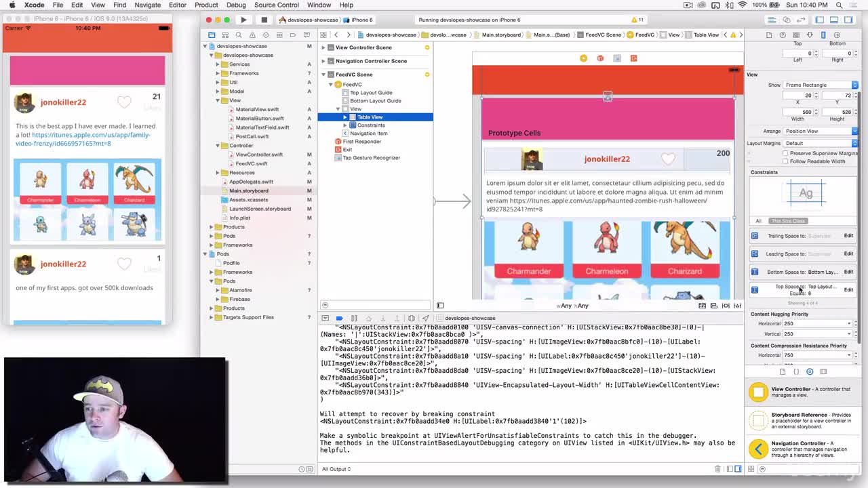Open the Breakpoint navigator icon
868x488 pixels.
[x=293, y=35]
